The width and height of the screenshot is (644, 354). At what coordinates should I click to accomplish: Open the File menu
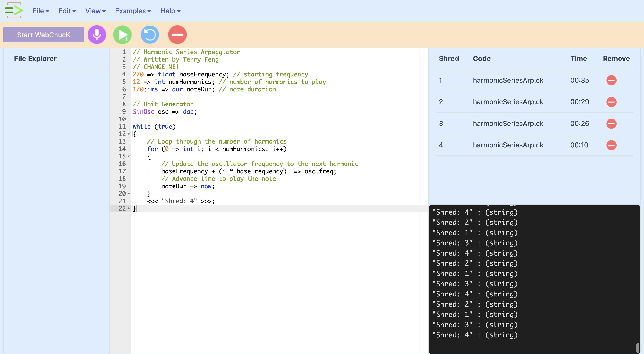click(x=41, y=11)
